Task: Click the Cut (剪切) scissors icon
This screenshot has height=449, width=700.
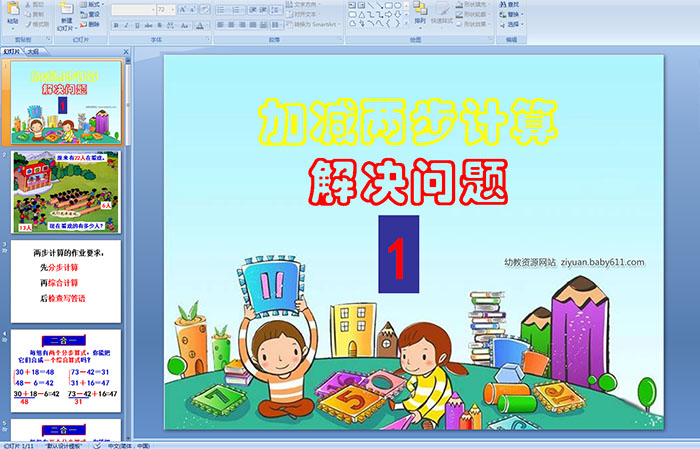Action: tap(28, 4)
